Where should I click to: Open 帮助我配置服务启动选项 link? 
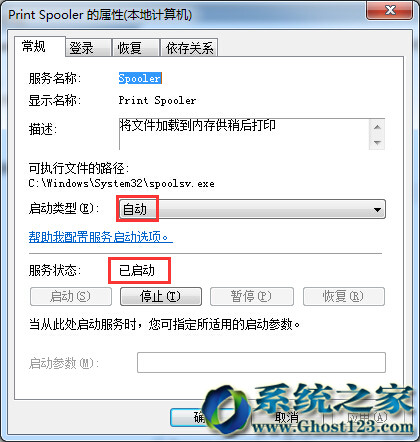(x=101, y=237)
